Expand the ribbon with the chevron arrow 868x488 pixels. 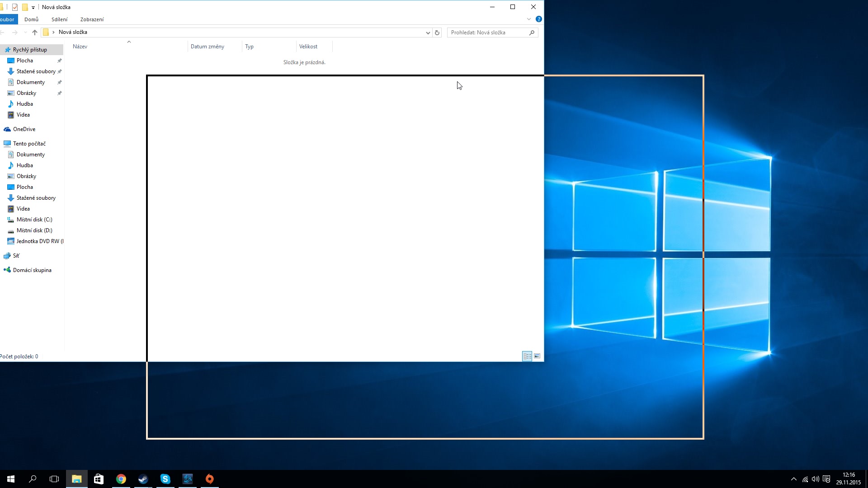(528, 19)
